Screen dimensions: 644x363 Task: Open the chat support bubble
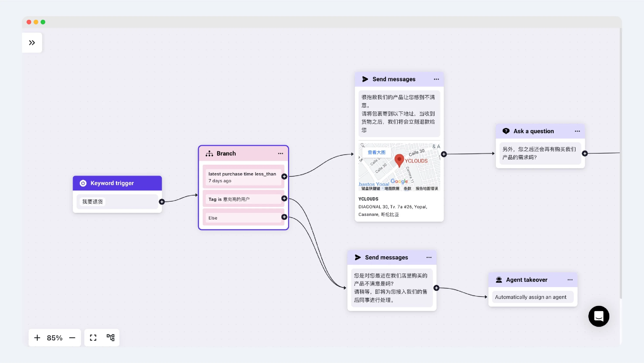coord(599,316)
